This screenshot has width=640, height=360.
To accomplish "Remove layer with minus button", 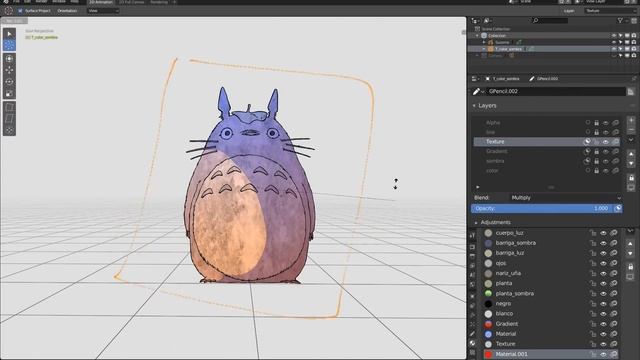I will (x=631, y=130).
